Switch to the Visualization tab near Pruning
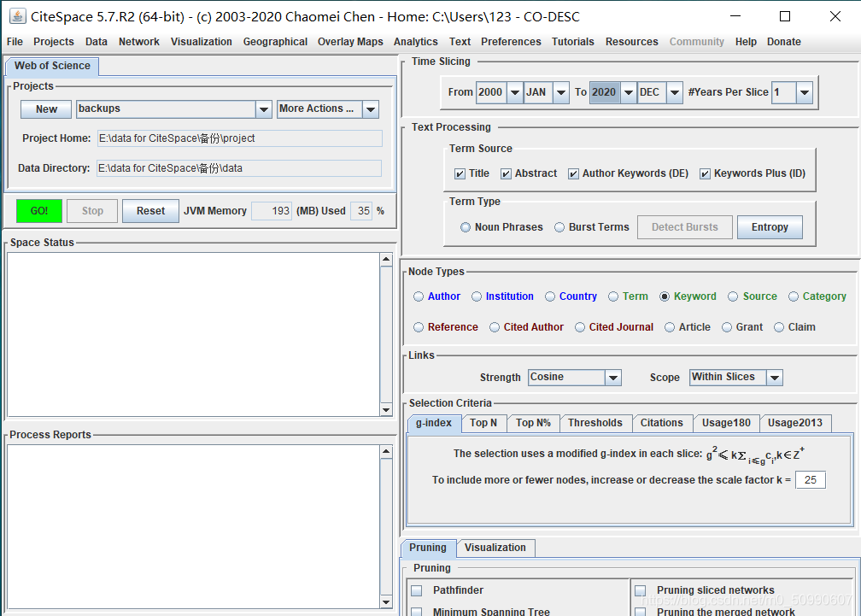This screenshot has height=616, width=861. [495, 548]
